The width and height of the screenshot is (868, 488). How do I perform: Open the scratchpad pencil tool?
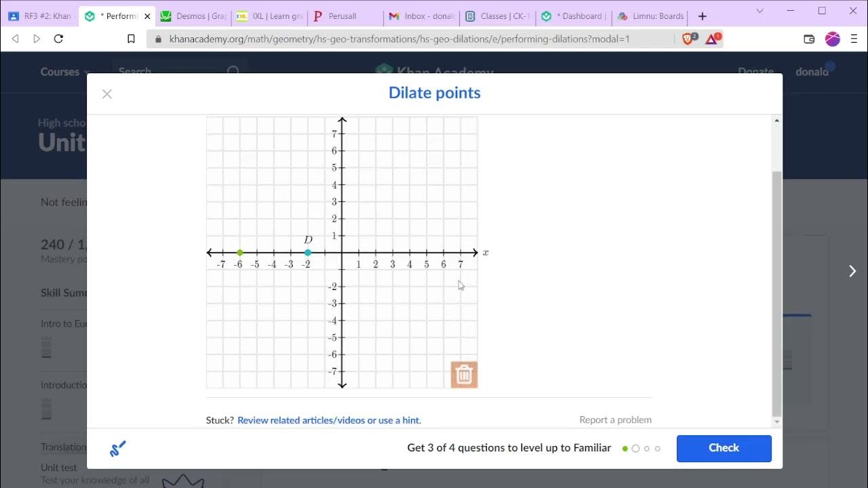coord(118,448)
